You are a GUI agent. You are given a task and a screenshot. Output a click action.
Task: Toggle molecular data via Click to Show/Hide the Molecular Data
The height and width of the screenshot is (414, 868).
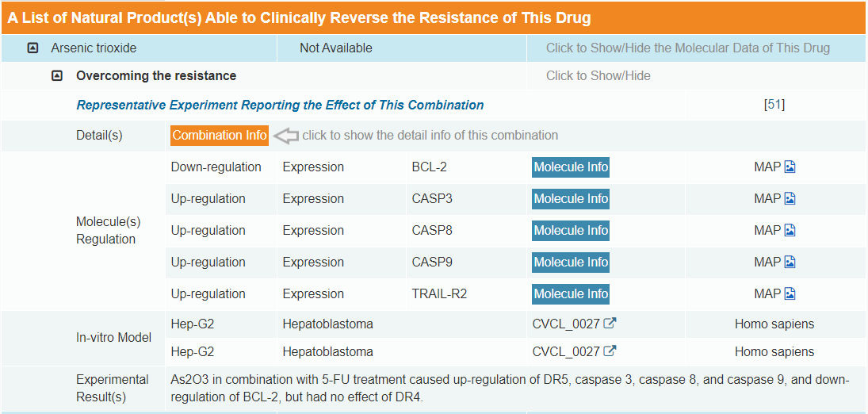point(687,48)
